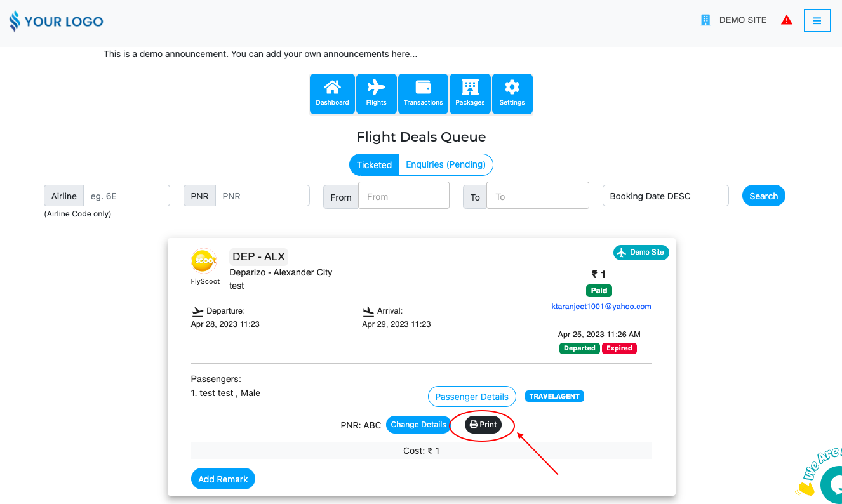
Task: Click the Airline code input field
Action: 126,196
